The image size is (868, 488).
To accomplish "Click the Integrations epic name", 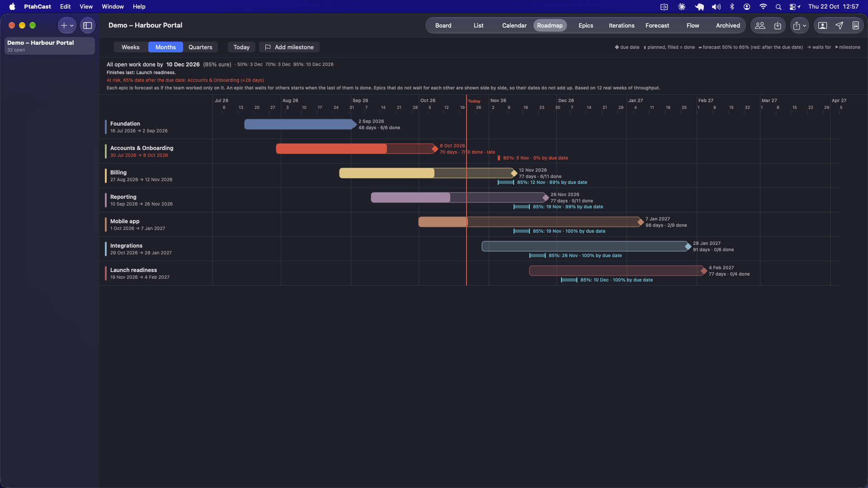I will pyautogui.click(x=126, y=246).
